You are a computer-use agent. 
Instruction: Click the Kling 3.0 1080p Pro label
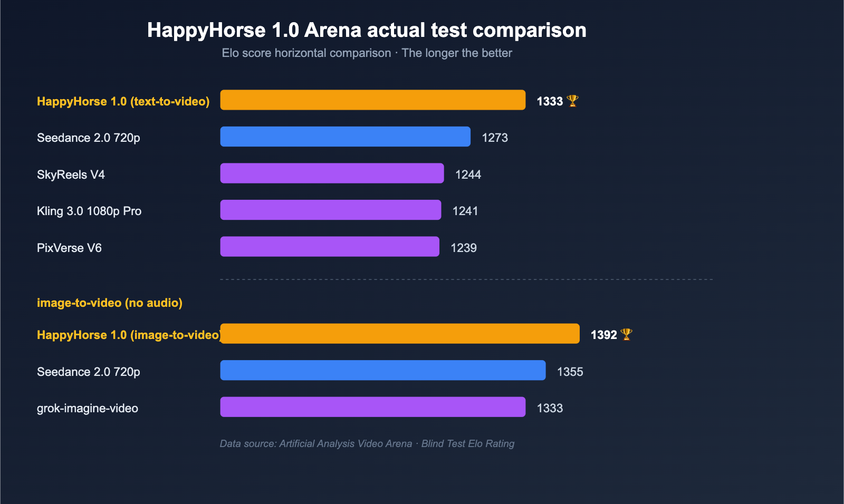click(89, 211)
